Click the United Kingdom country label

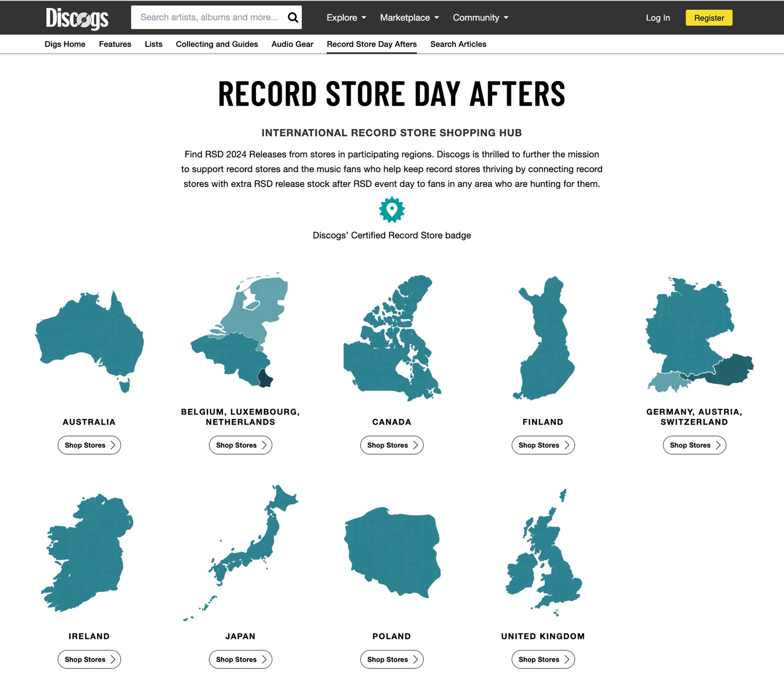click(543, 636)
